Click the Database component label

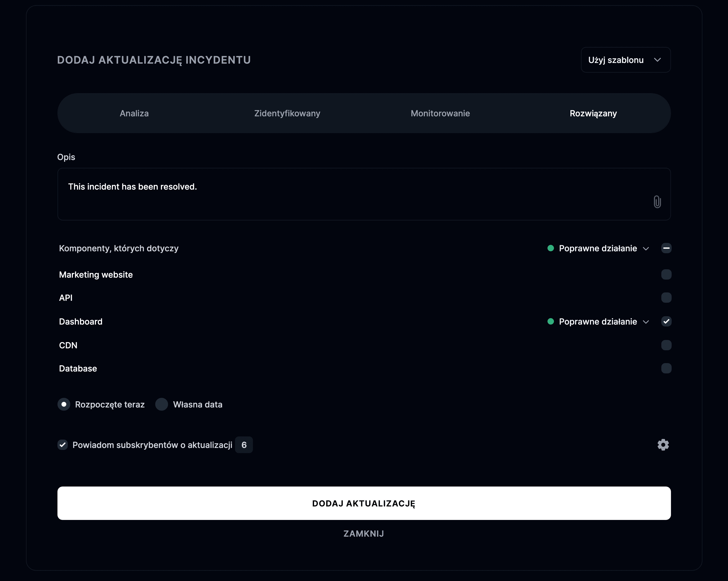(78, 368)
